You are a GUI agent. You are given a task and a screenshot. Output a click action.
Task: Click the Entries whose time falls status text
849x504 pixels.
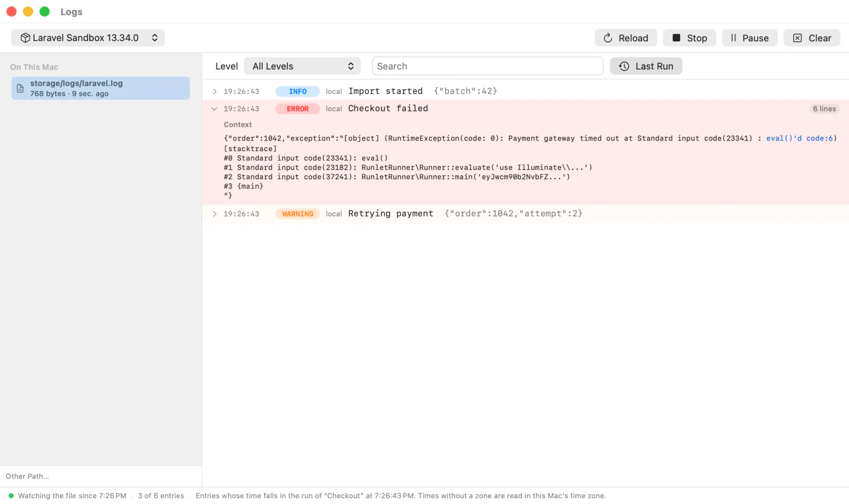pos(401,496)
